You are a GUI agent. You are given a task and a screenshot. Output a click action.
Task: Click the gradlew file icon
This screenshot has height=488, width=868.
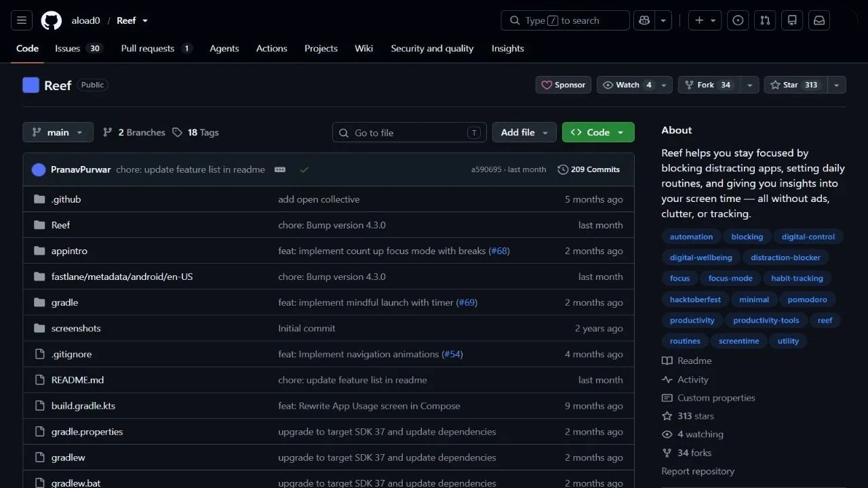tap(39, 457)
